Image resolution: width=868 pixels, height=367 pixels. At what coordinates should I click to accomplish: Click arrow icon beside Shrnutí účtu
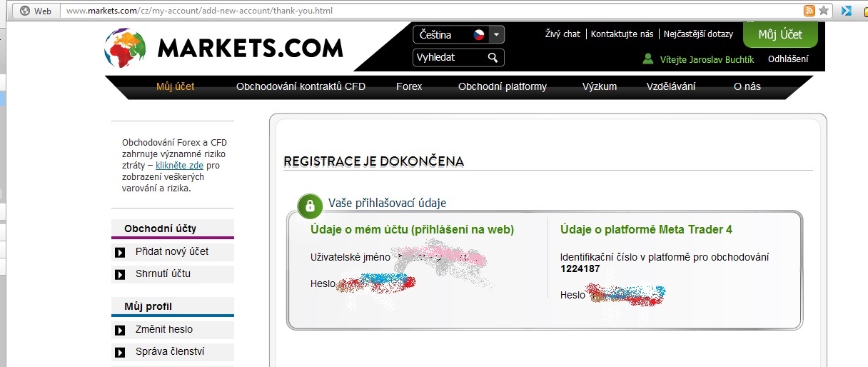[120, 274]
